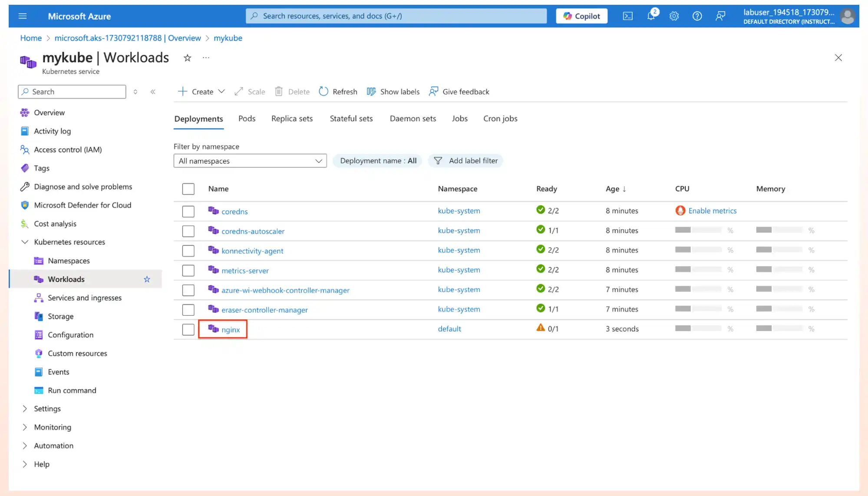Click the coredns deployment icon
The width and height of the screenshot is (868, 496).
(x=213, y=211)
